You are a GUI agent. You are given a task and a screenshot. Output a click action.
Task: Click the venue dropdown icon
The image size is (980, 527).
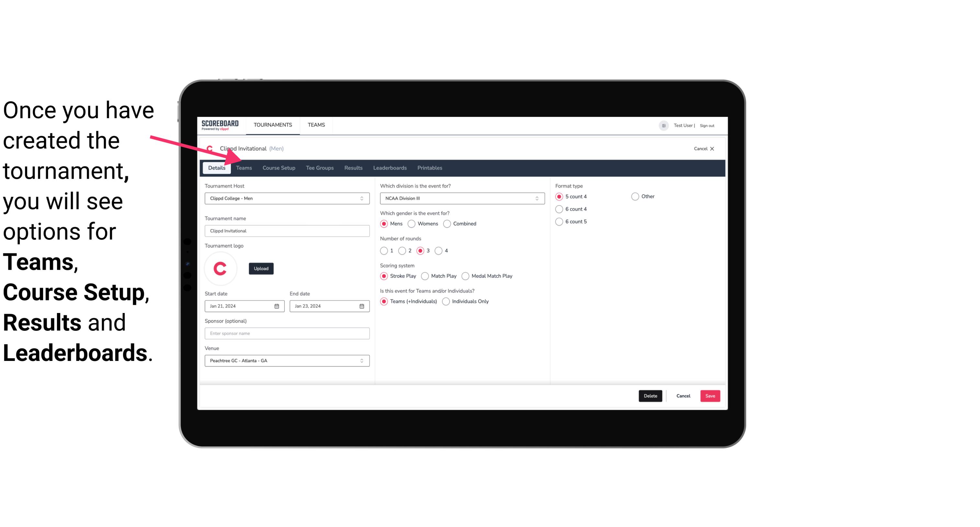tap(361, 360)
